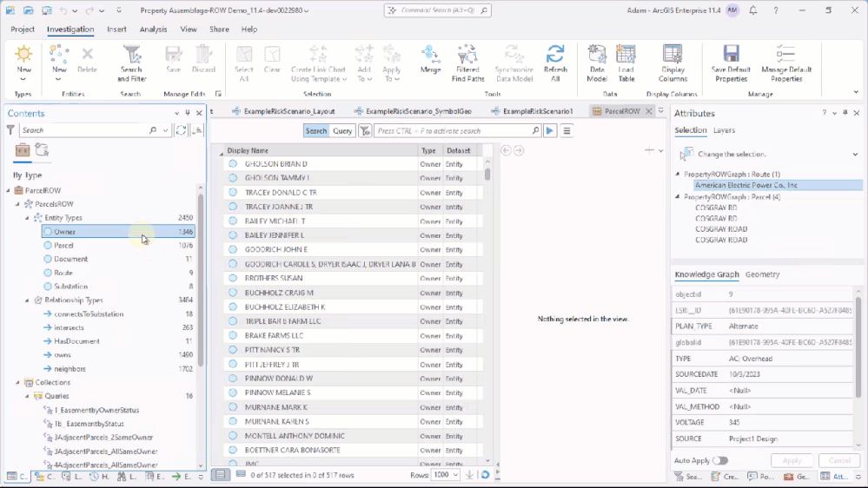Click the Contents pane filter icon
Screen dimensions: 868x488
click(x=10, y=130)
